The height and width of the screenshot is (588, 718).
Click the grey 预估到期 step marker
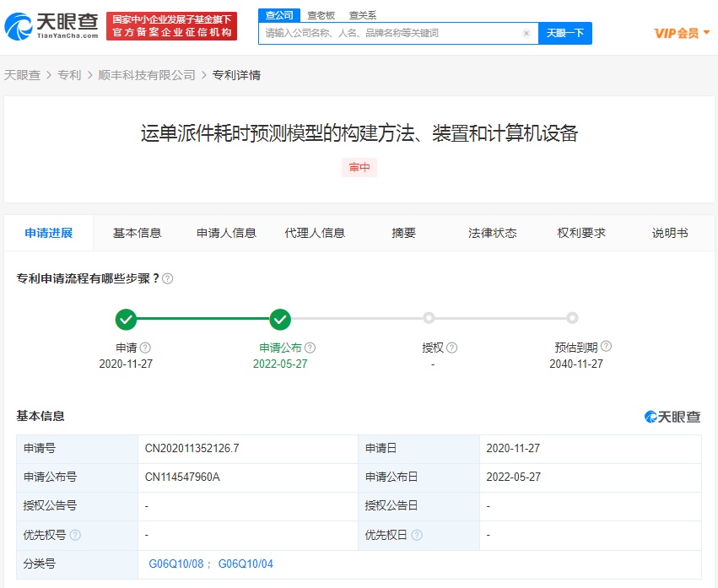point(572,318)
